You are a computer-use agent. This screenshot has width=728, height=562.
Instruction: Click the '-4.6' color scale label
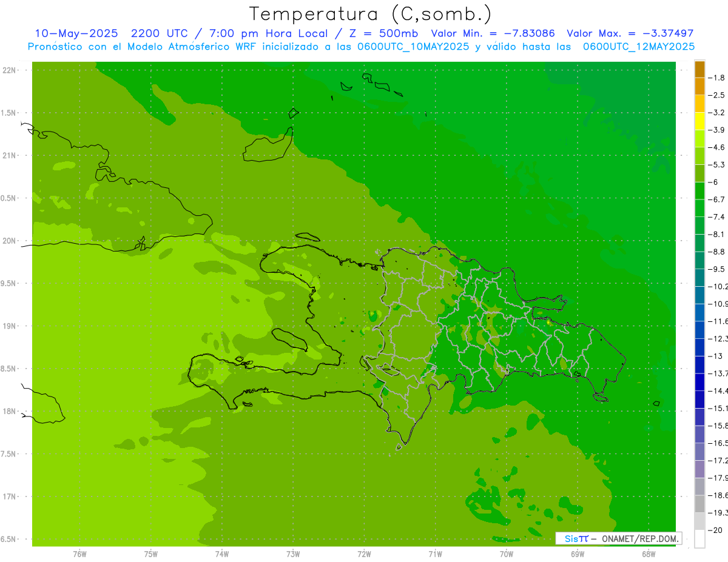(717, 147)
